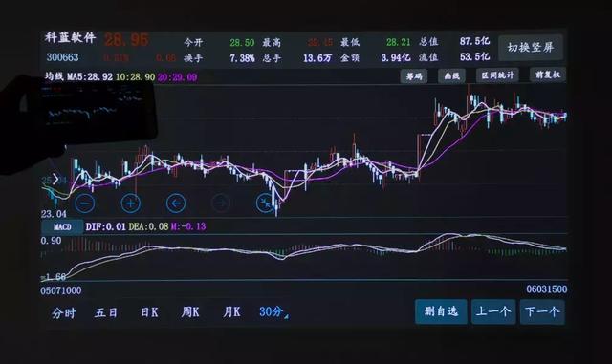Image resolution: width=612 pixels, height=364 pixels.
Task: Switch to the 月K tab
Action: [231, 311]
